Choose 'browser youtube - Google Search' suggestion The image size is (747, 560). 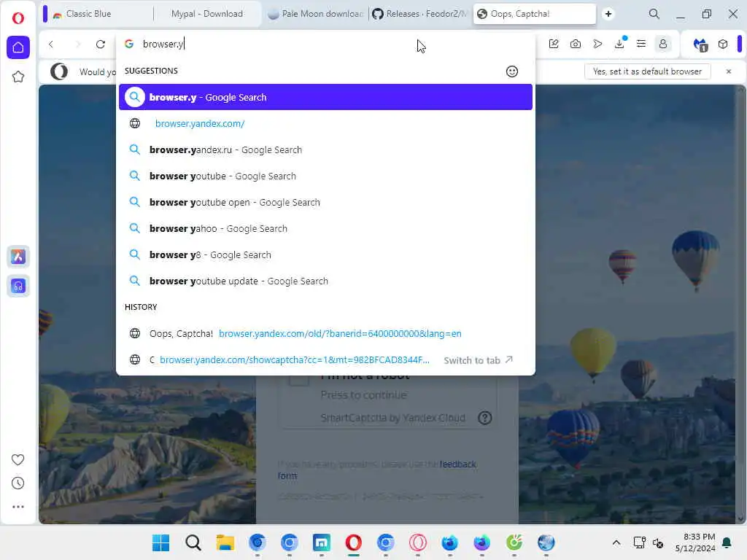click(325, 176)
